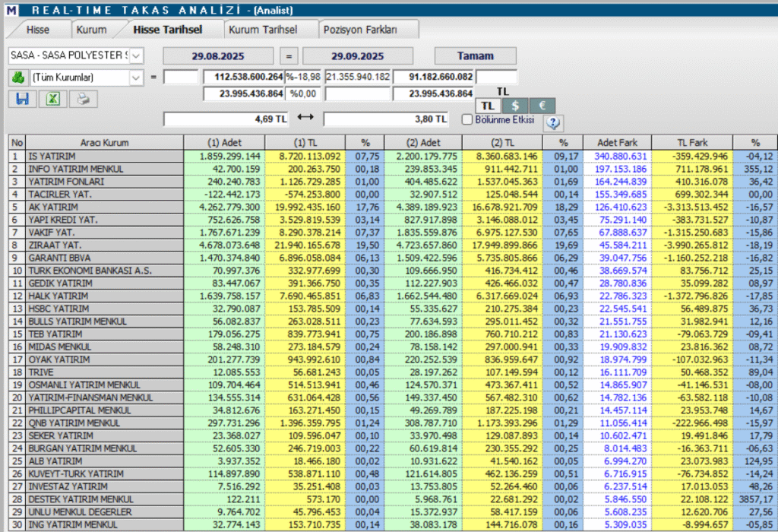The width and height of the screenshot is (778, 532).
Task: Open the 29.08.2025 start date selector
Action: (x=218, y=55)
